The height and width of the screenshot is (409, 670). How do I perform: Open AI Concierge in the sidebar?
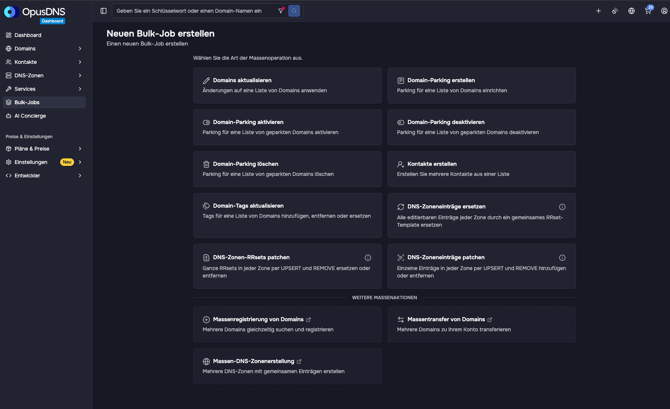[44, 116]
